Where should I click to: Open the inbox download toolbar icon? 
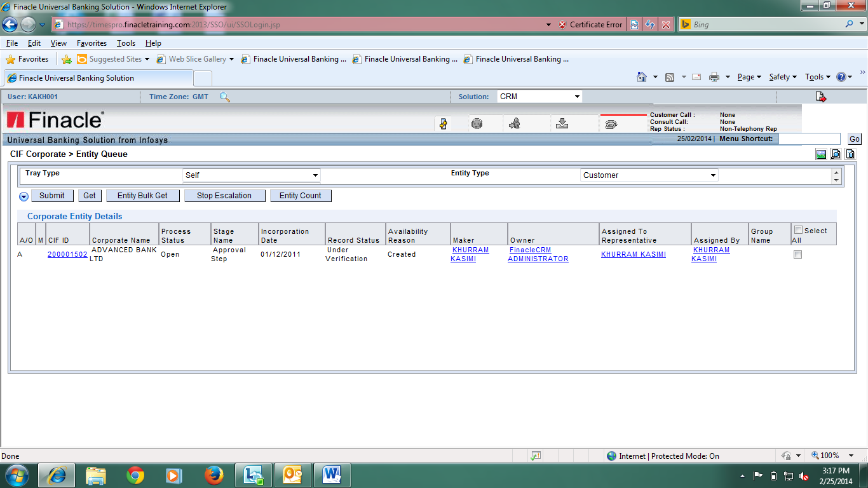pos(562,122)
